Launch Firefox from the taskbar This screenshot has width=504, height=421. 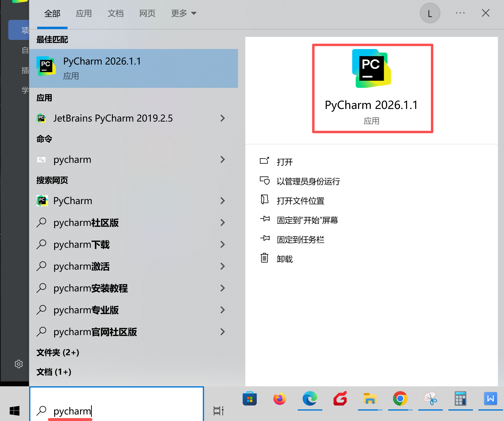pos(280,399)
